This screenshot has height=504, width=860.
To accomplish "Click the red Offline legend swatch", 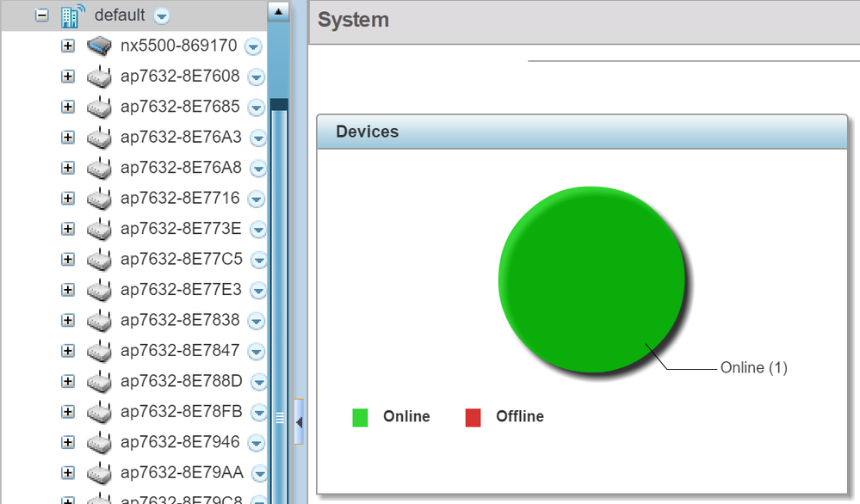I will [x=473, y=417].
